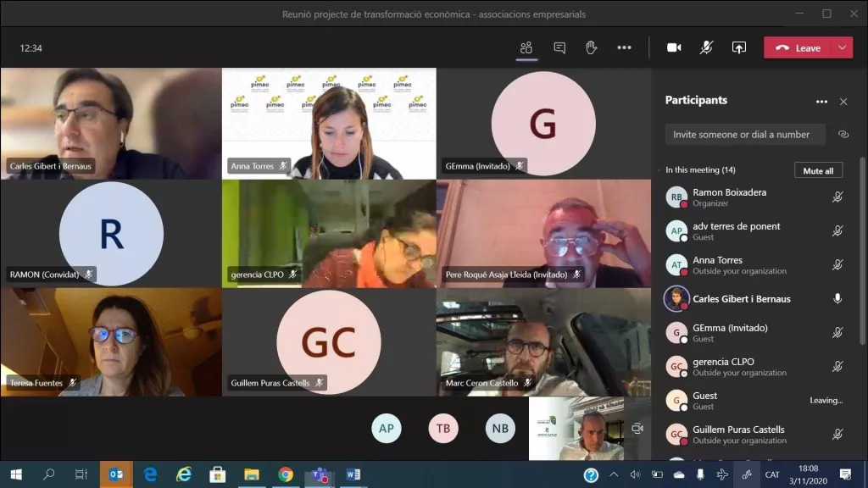Click the participants panel vertical scrollbar
Image resolution: width=868 pixels, height=488 pixels.
(x=862, y=252)
